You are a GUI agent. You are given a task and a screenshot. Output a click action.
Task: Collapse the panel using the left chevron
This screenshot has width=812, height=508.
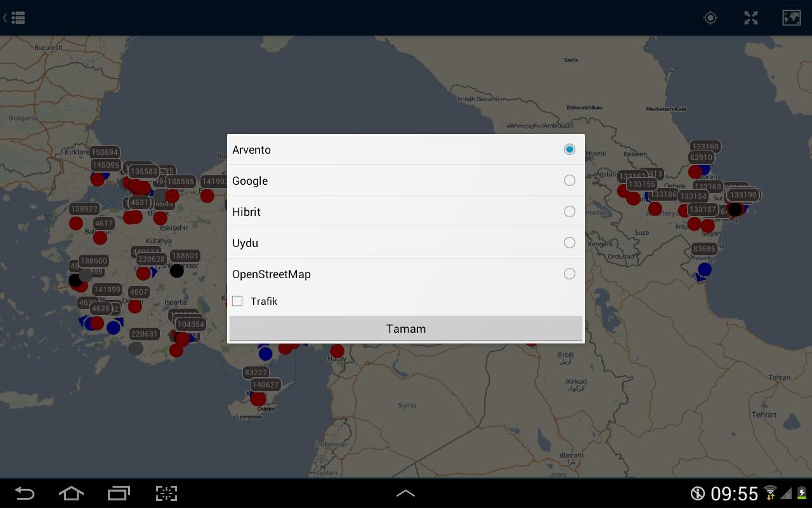(x=5, y=17)
